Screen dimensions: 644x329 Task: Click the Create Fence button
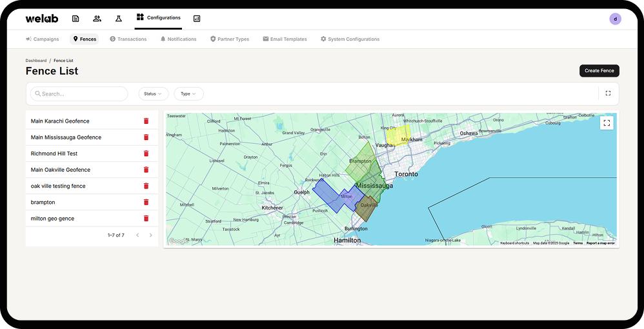[599, 71]
